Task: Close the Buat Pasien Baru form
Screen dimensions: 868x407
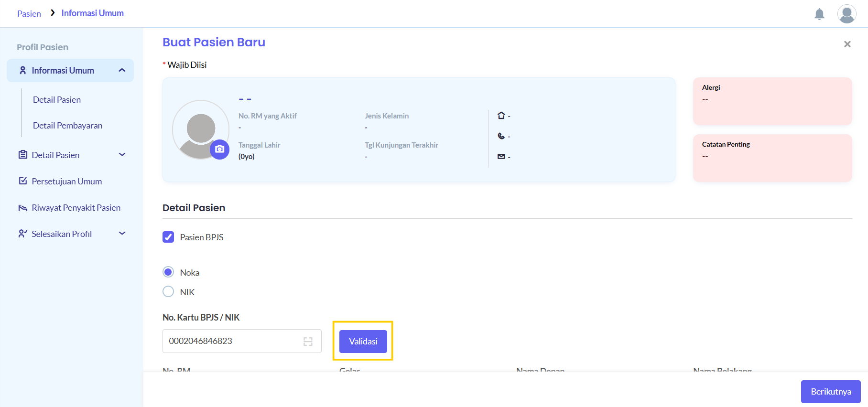Action: click(x=847, y=44)
